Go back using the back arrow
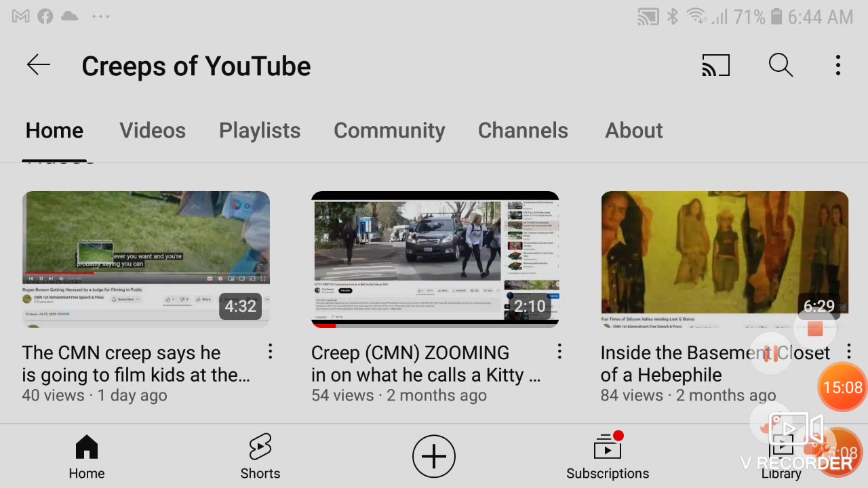 (x=39, y=65)
